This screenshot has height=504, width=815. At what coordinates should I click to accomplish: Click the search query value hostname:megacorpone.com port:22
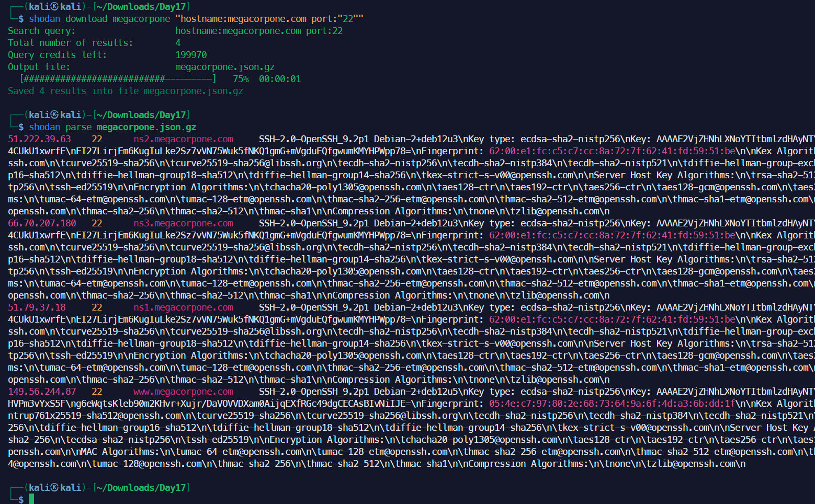[259, 31]
